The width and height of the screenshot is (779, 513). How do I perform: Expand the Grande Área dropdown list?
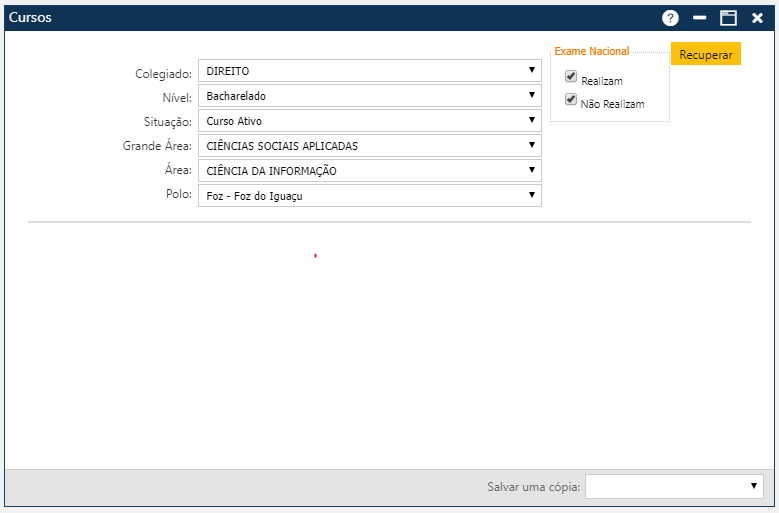(x=369, y=146)
